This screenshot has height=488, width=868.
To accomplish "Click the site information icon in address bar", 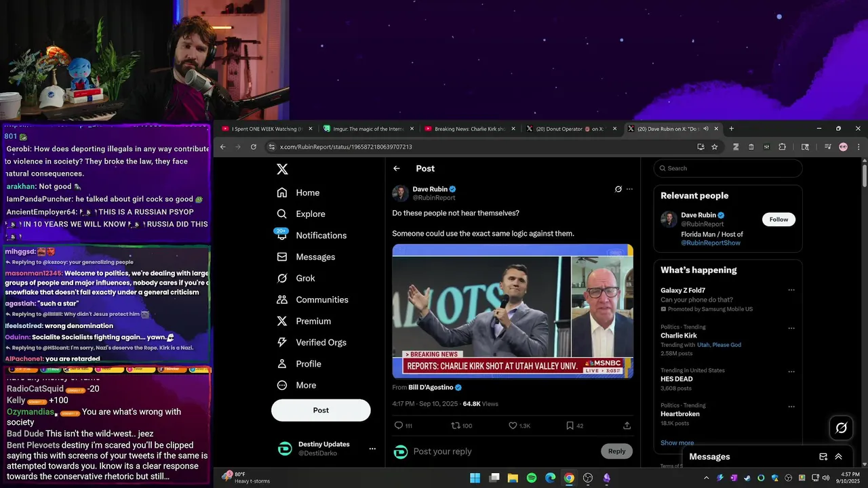I will point(271,147).
